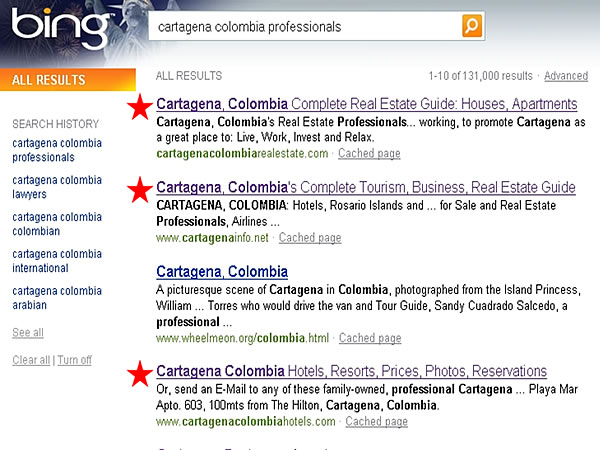Click the red star beside the Tourism, Business result
Screen dimensions: 600x450
pos(140,188)
